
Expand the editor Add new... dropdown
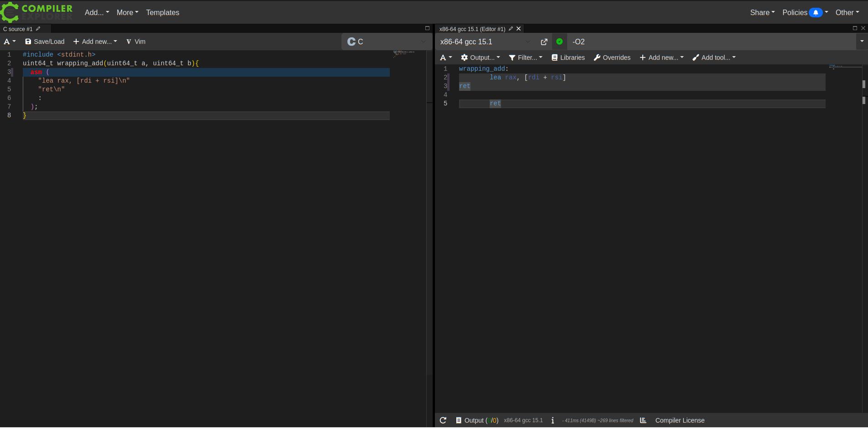tap(95, 42)
